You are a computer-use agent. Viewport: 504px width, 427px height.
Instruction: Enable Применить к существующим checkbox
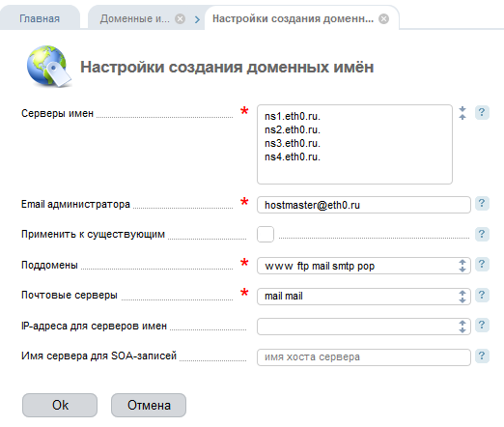(266, 234)
